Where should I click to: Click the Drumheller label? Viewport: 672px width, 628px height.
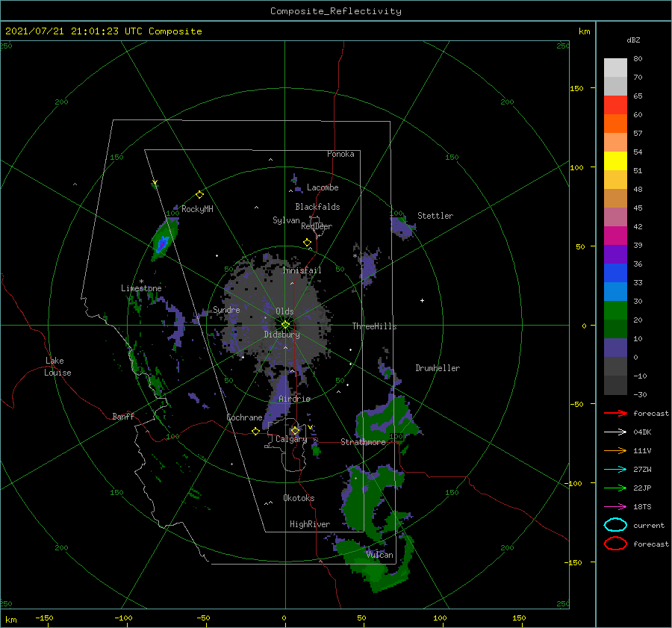point(437,368)
